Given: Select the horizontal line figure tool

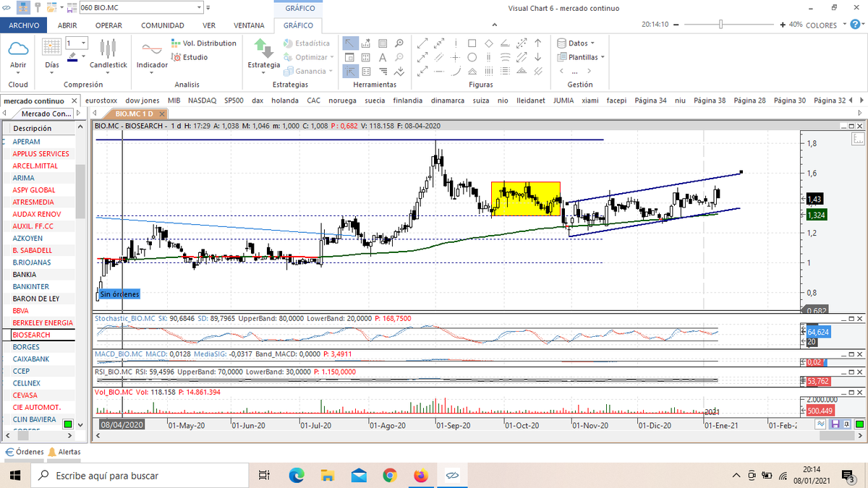Looking at the screenshot, I should (438, 71).
